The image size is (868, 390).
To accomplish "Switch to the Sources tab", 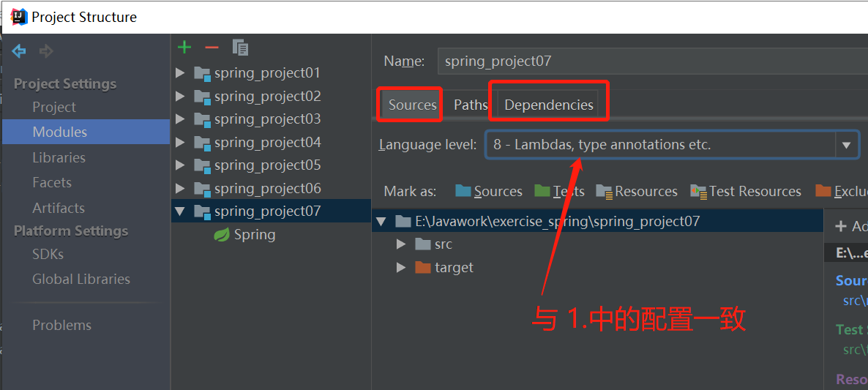I will (413, 105).
